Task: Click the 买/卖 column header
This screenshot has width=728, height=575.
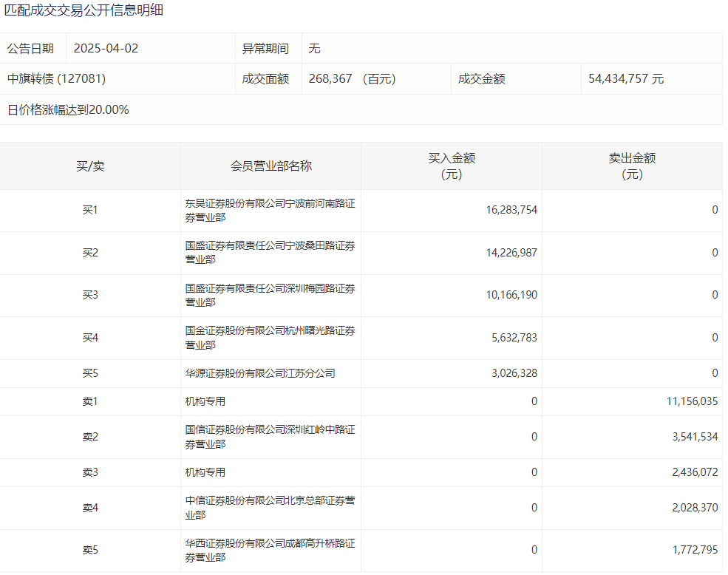Action: tap(90, 166)
